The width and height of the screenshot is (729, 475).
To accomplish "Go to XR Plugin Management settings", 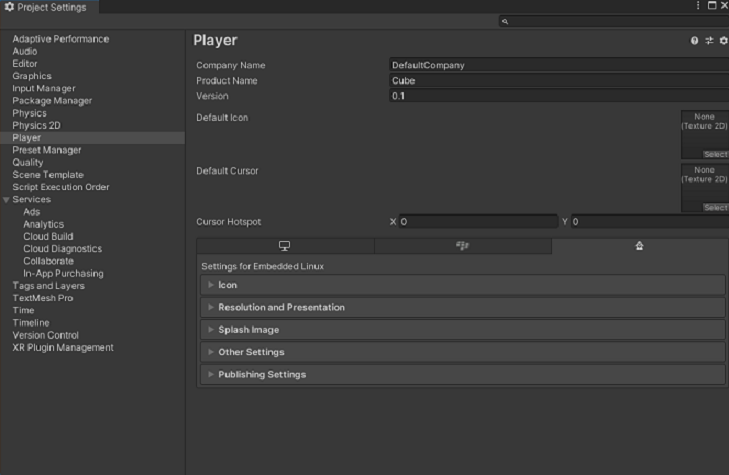I will coord(63,347).
